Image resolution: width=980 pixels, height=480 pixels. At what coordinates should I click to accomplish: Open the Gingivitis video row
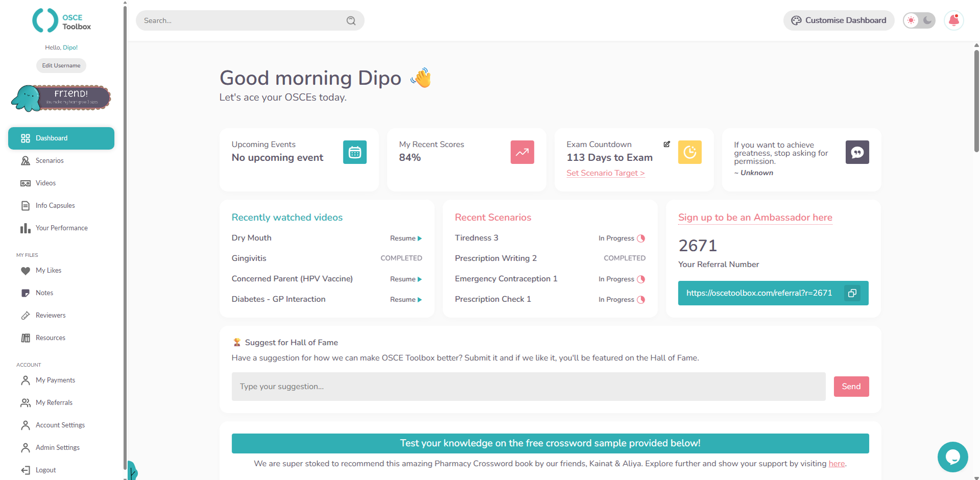(x=327, y=258)
